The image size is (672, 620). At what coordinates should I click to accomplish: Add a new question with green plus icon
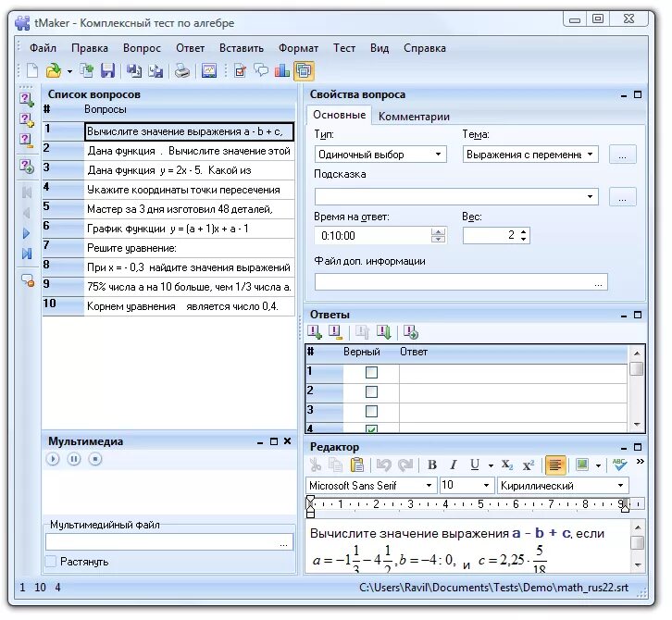[x=27, y=100]
